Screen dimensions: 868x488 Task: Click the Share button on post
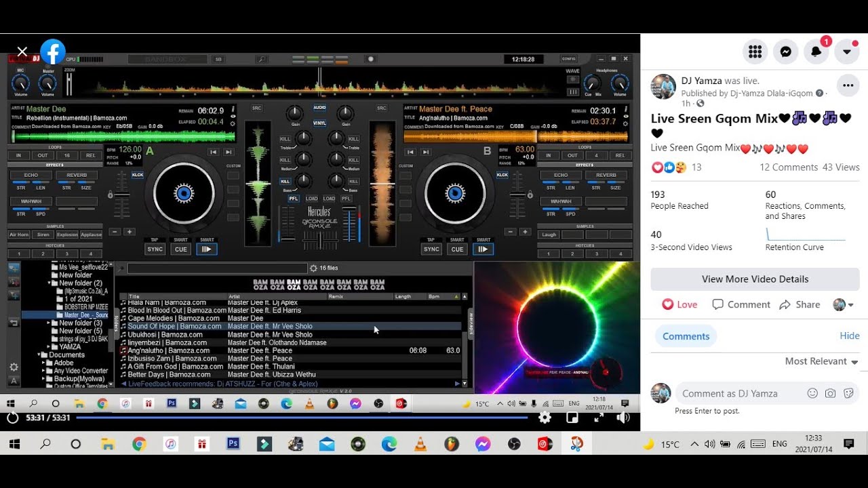[x=800, y=305]
